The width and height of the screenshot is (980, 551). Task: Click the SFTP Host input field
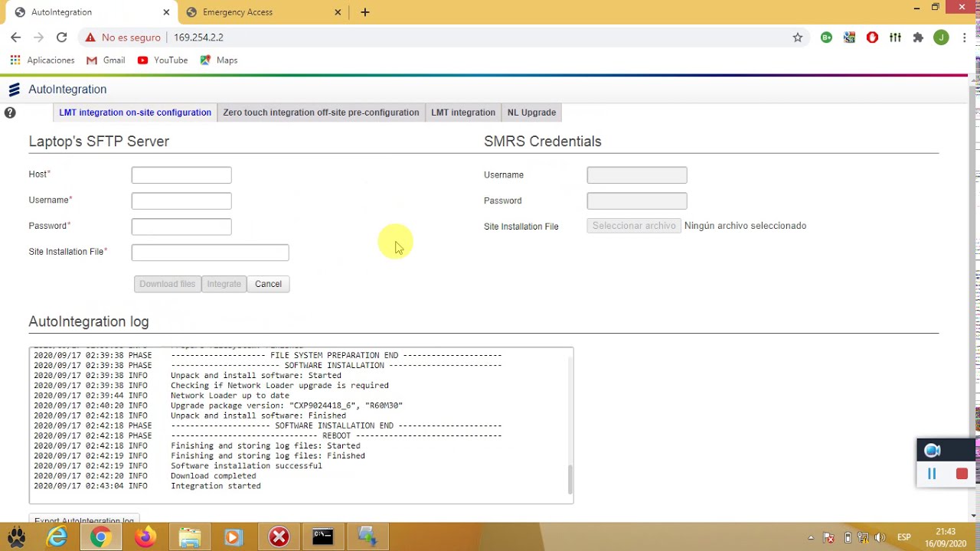point(181,175)
